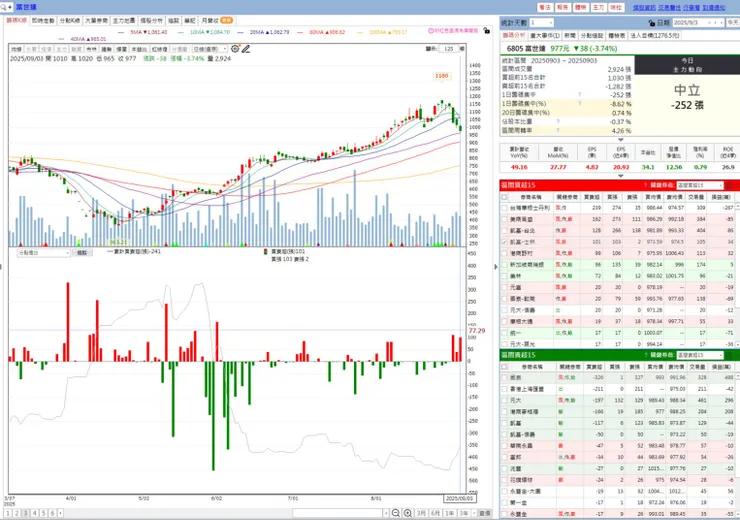Check the 美商高盛 broker row
The width and height of the screenshot is (740, 520).
click(x=505, y=219)
